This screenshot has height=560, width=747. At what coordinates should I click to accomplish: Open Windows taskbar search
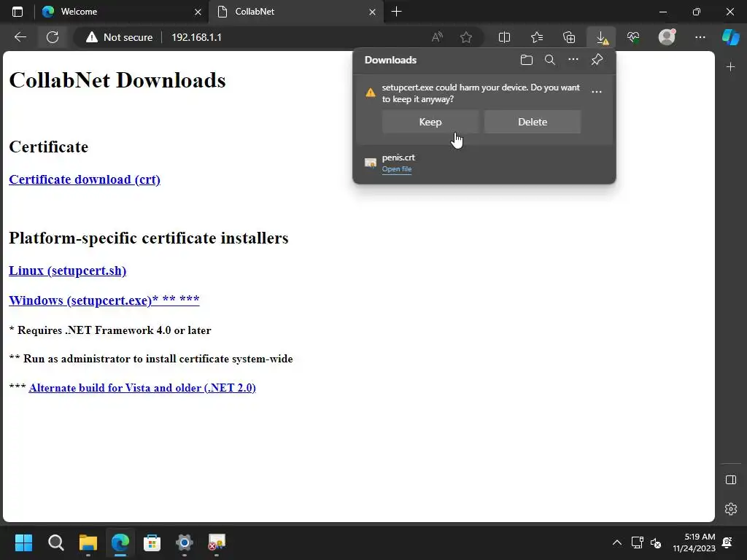tap(55, 542)
